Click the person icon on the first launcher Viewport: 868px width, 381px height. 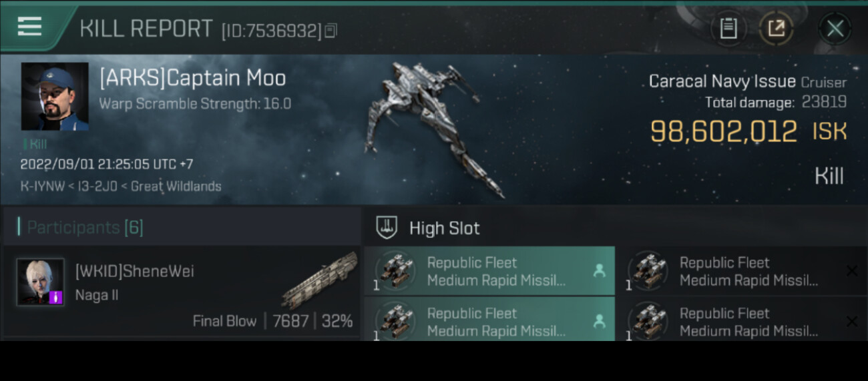[599, 271]
